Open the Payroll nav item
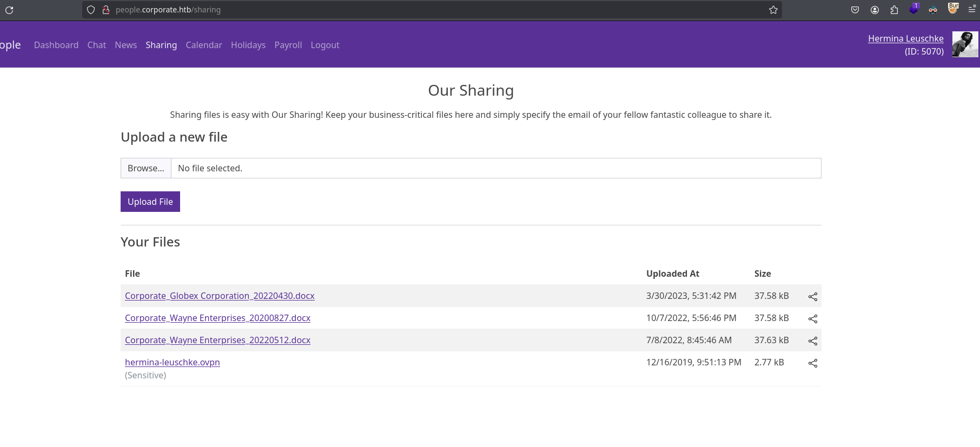The height and width of the screenshot is (447, 980). 288,45
